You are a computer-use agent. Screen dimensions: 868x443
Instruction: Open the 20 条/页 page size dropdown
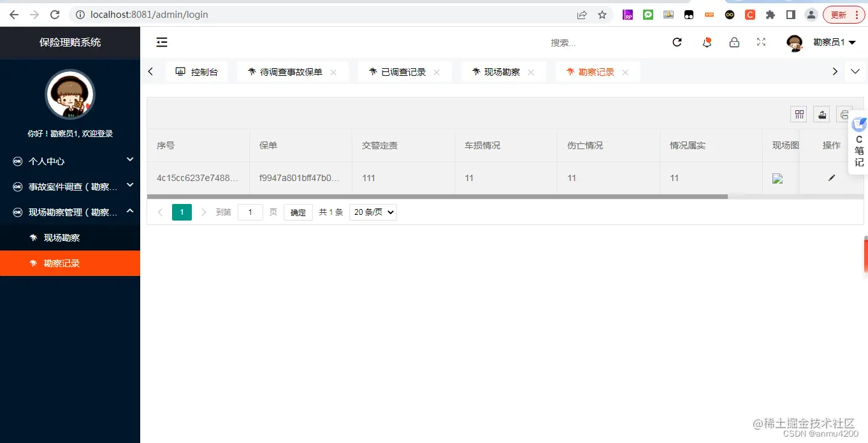pyautogui.click(x=372, y=212)
